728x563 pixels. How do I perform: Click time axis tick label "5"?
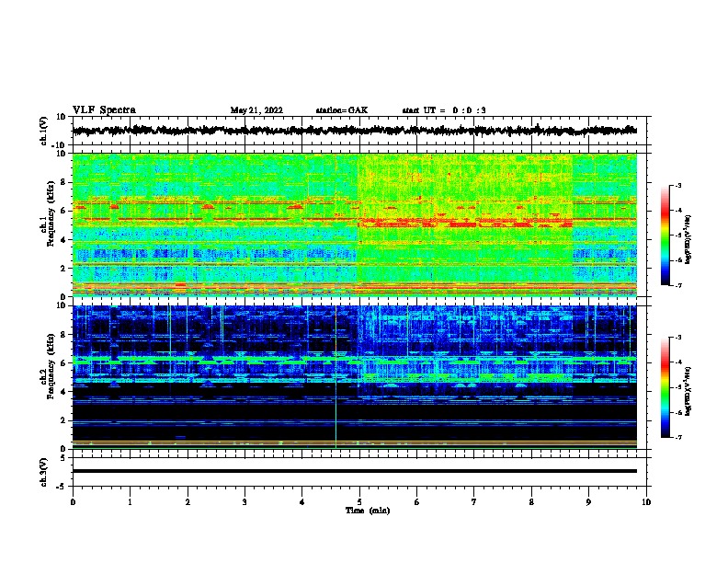(359, 502)
